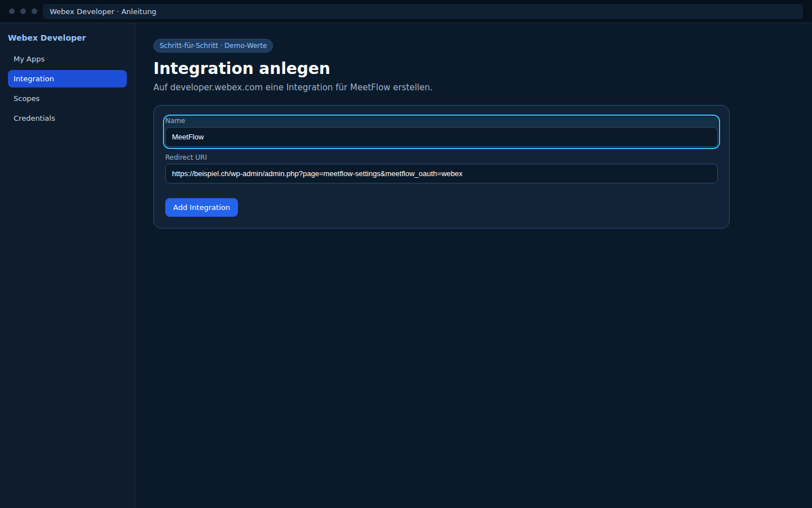
Task: Click the first window control dot
Action: [x=12, y=11]
